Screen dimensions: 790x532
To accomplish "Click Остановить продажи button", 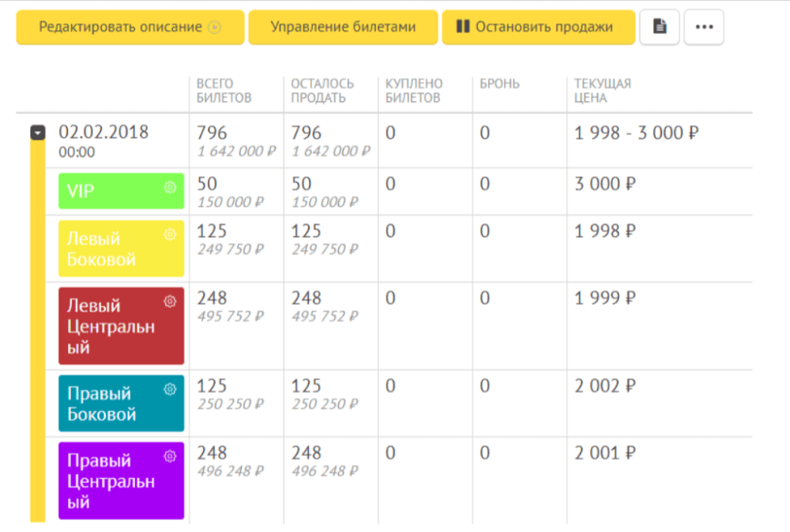I will (x=539, y=27).
